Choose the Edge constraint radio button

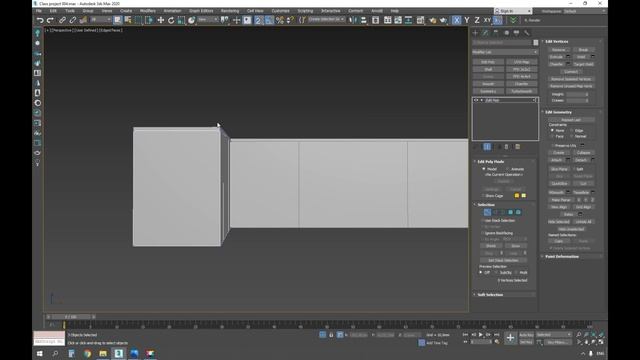(572, 131)
